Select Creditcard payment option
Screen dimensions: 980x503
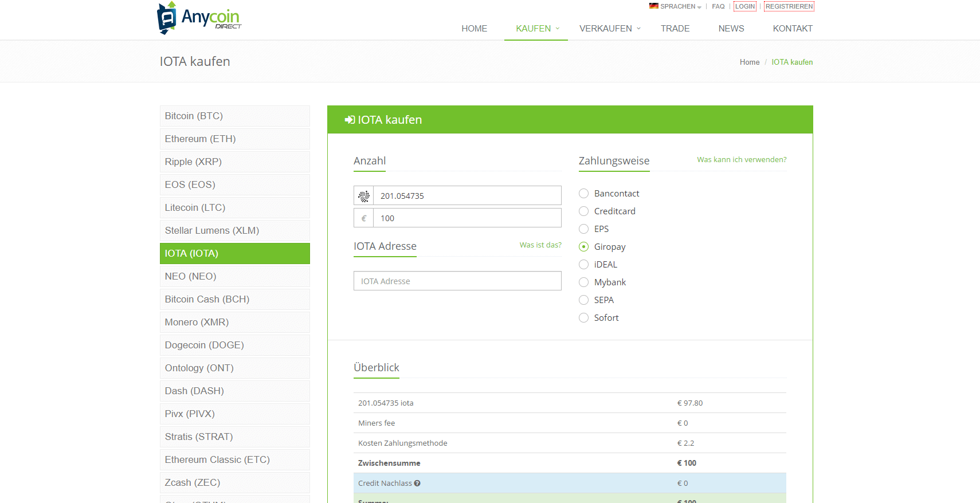(x=583, y=211)
